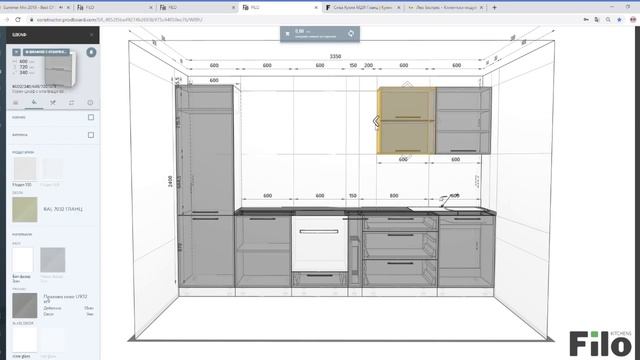The width and height of the screenshot is (640, 360).
Task: Close the active FILO browser tab
Action: coord(316,7)
